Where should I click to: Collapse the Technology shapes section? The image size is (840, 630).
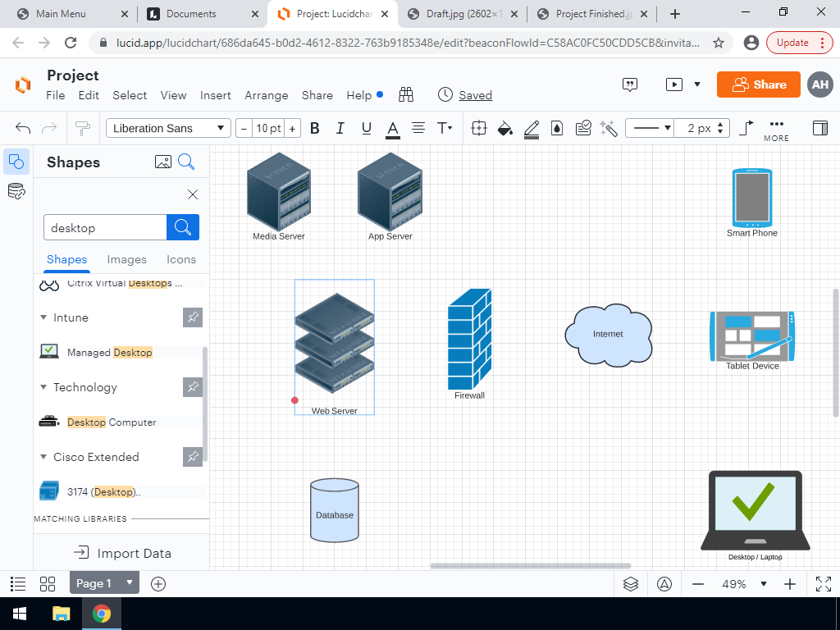click(x=43, y=387)
